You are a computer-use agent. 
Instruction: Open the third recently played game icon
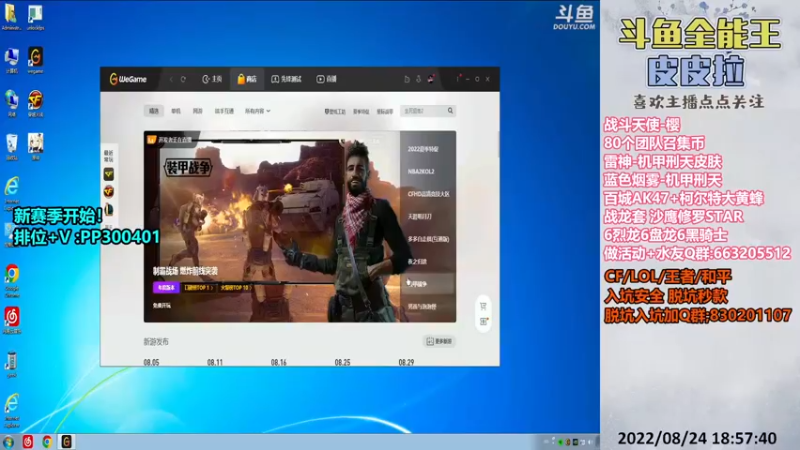109,209
